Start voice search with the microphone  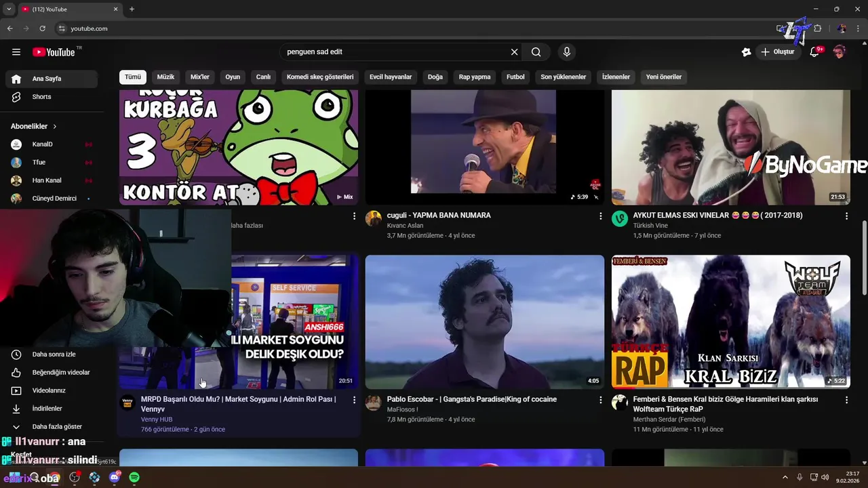(567, 52)
